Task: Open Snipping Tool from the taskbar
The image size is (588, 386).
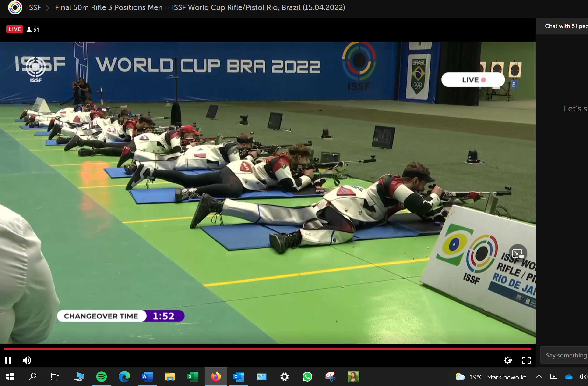Action: 330,377
